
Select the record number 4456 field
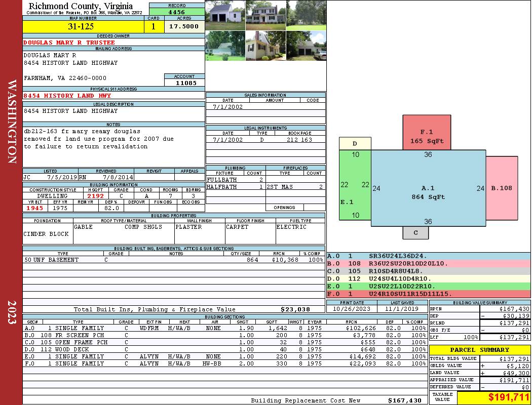click(177, 12)
